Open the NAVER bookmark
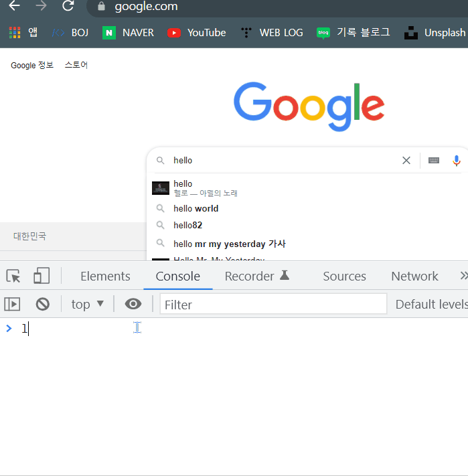Viewport: 468px width, 476px height. [128, 33]
